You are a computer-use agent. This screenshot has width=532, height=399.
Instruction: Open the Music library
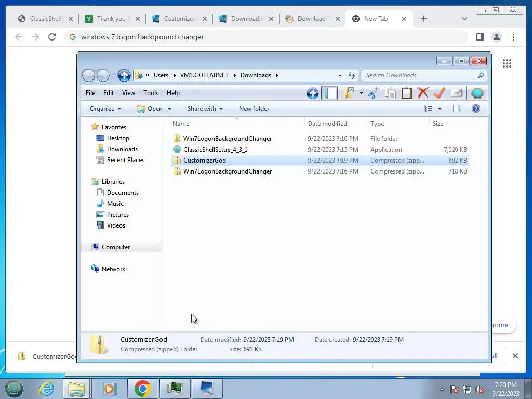(x=115, y=203)
